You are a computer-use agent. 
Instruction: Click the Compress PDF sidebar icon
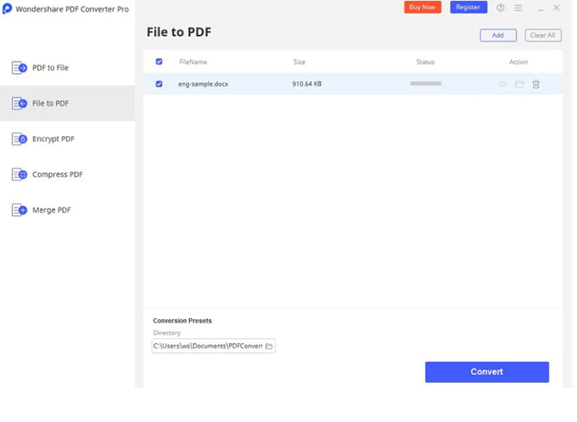pos(20,174)
